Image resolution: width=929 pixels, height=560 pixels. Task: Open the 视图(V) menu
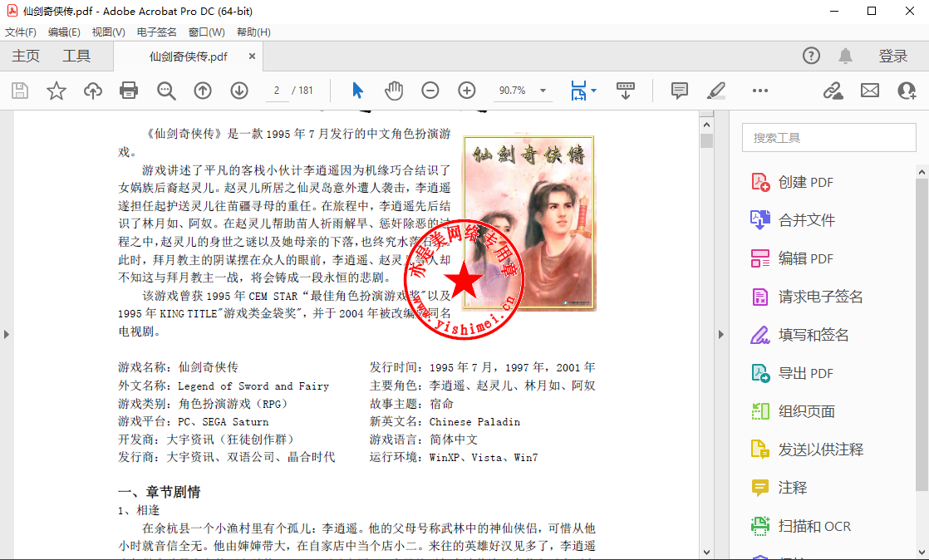pyautogui.click(x=108, y=32)
